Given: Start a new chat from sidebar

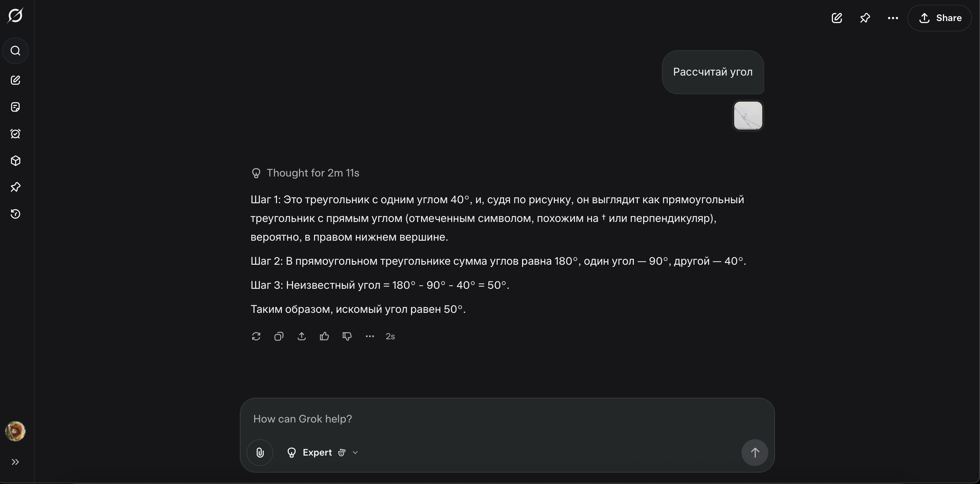Looking at the screenshot, I should [x=15, y=80].
